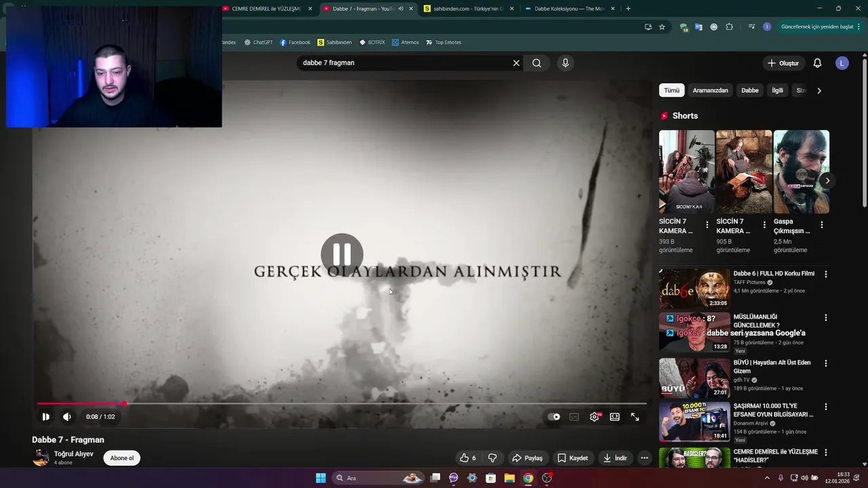Open the account avatar menu
Viewport: 868px width, 488px height.
842,63
